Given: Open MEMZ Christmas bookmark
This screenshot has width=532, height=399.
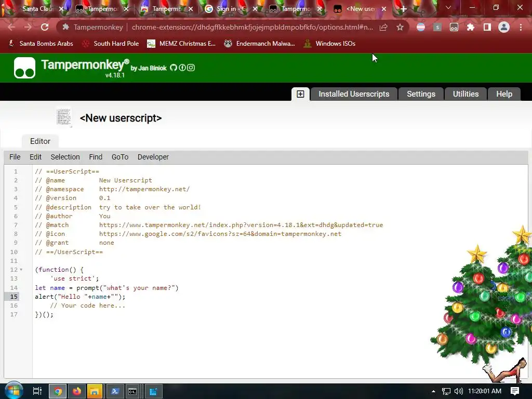Looking at the screenshot, I should click(x=181, y=44).
